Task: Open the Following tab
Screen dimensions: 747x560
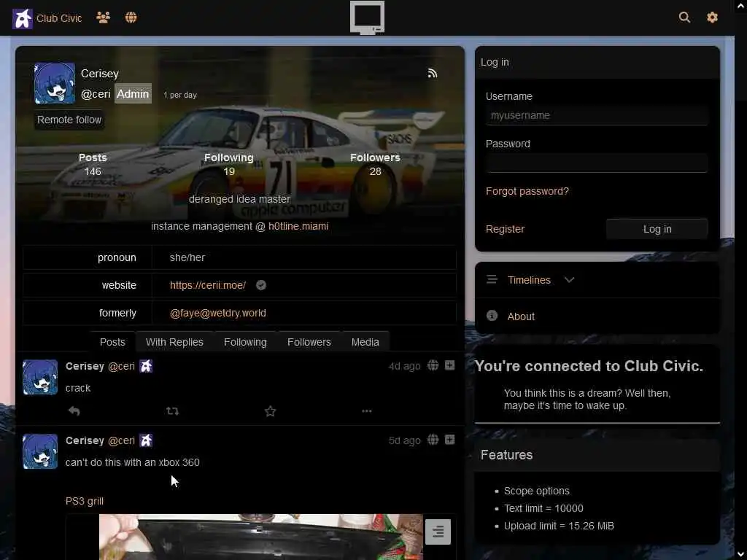Action: click(x=245, y=342)
